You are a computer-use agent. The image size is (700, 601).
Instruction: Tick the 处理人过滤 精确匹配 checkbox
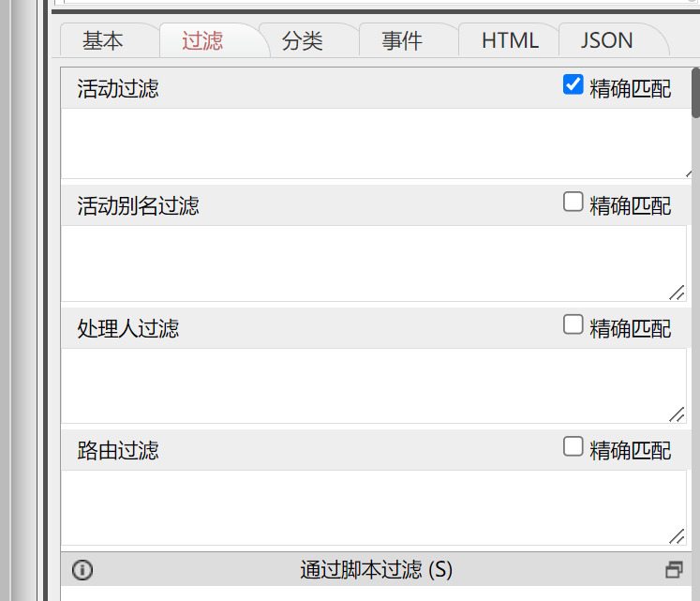(x=573, y=324)
